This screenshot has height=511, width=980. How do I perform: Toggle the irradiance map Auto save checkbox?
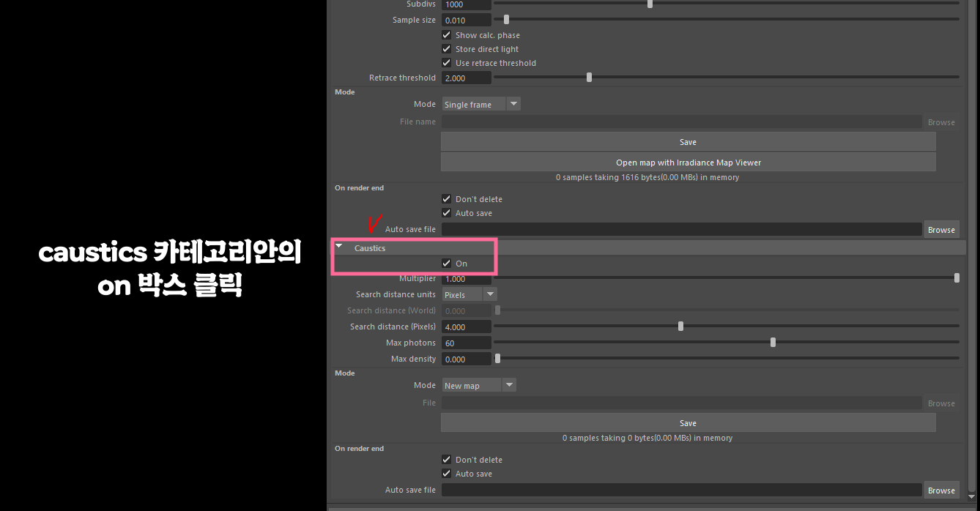click(x=447, y=213)
